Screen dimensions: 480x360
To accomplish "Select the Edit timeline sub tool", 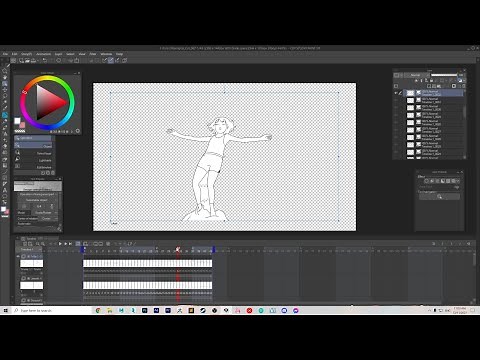I will point(33,167).
